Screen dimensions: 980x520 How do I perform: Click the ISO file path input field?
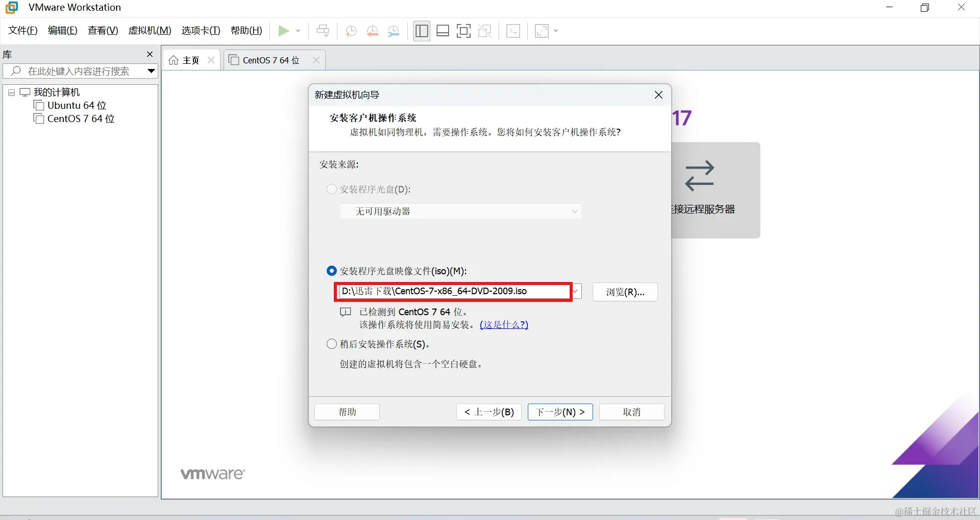(x=454, y=292)
